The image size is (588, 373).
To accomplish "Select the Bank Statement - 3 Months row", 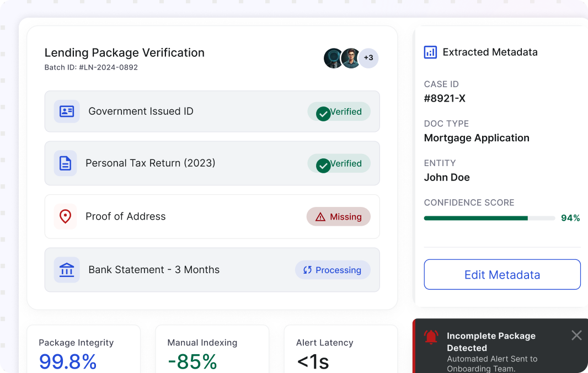I will 212,270.
